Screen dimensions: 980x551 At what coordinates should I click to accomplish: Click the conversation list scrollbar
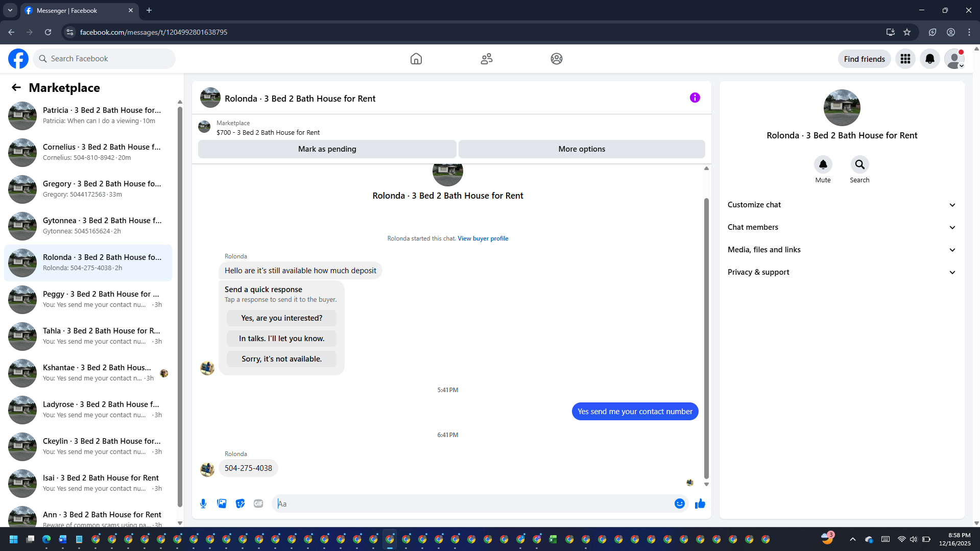tap(180, 306)
